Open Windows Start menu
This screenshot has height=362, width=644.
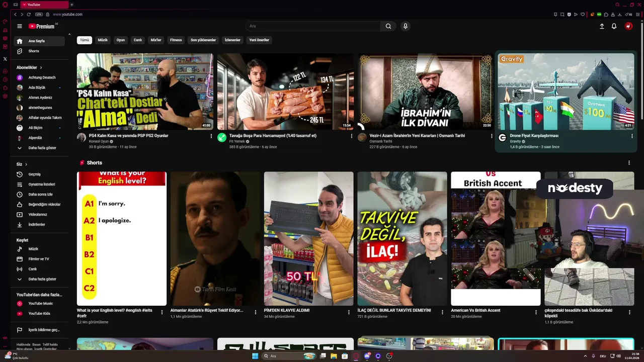255,356
